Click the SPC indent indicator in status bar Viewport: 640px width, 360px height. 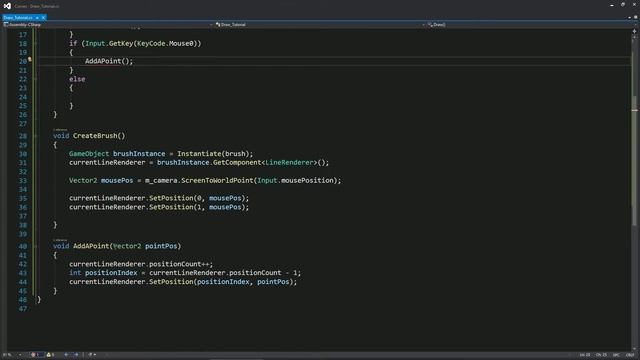click(616, 355)
